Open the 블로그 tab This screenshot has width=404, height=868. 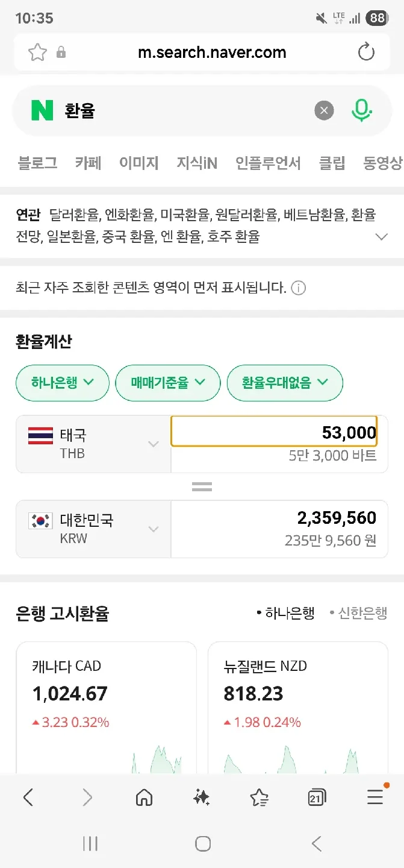click(x=37, y=163)
